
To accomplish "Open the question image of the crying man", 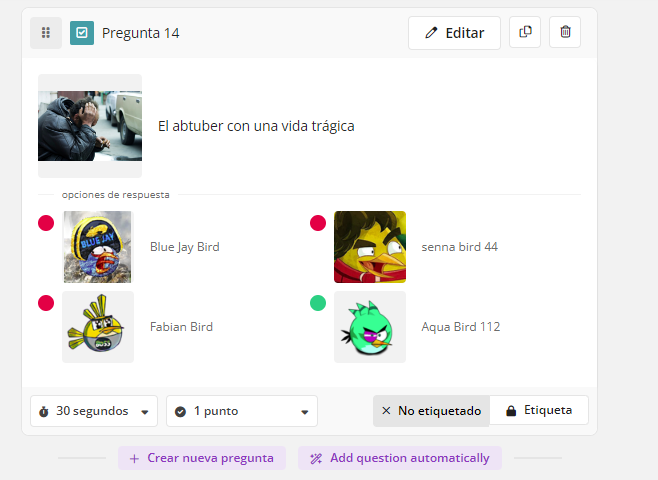I will click(x=90, y=126).
